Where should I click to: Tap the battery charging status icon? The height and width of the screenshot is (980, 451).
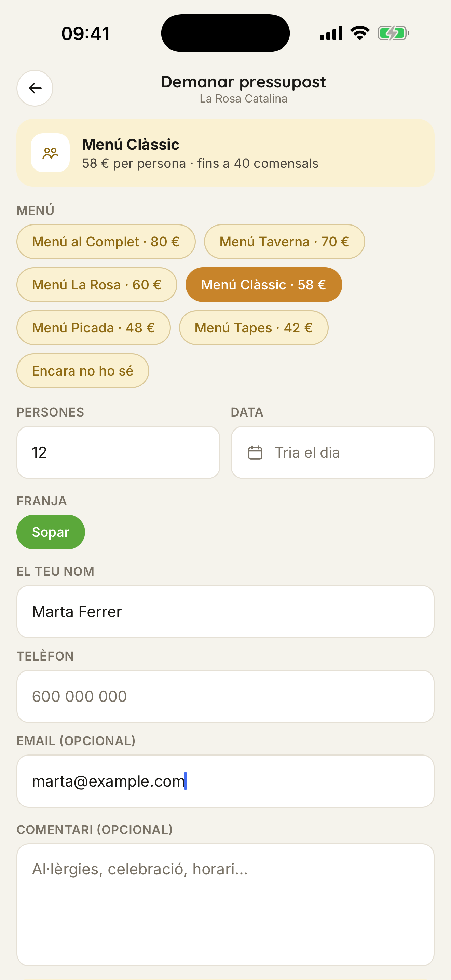(x=393, y=33)
